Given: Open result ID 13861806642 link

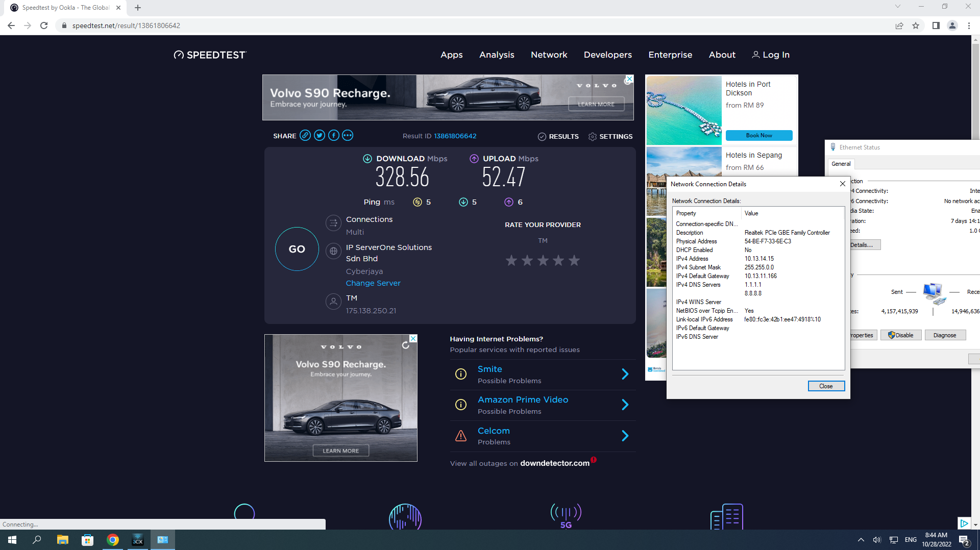Looking at the screenshot, I should click(455, 136).
